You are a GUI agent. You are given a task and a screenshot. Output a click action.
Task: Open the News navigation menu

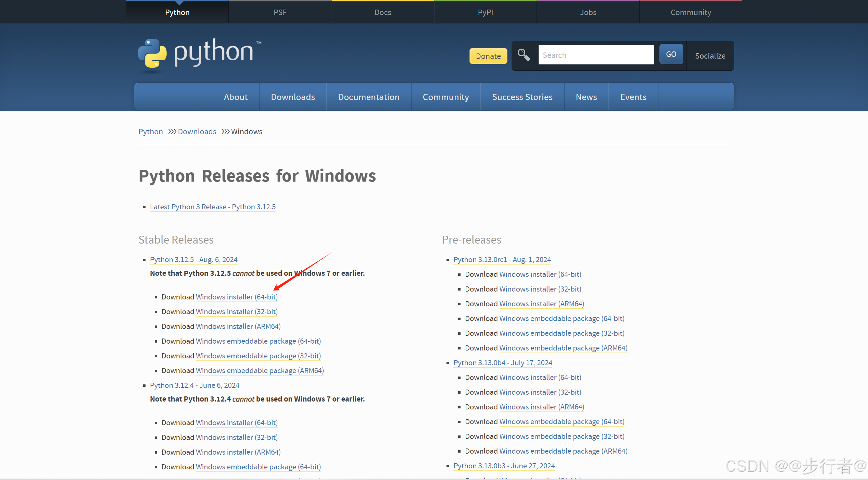(x=586, y=97)
